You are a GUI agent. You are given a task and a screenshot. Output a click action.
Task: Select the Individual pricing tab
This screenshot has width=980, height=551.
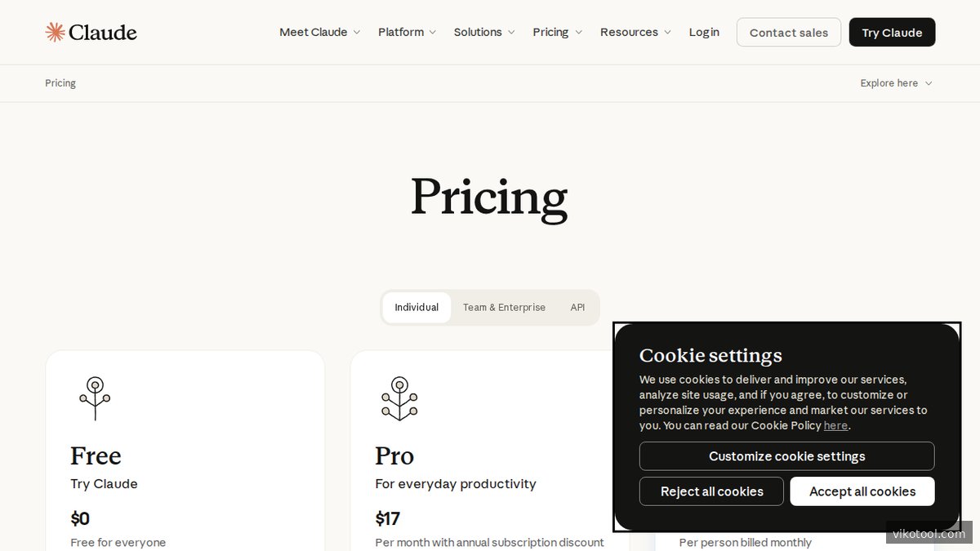click(x=416, y=308)
